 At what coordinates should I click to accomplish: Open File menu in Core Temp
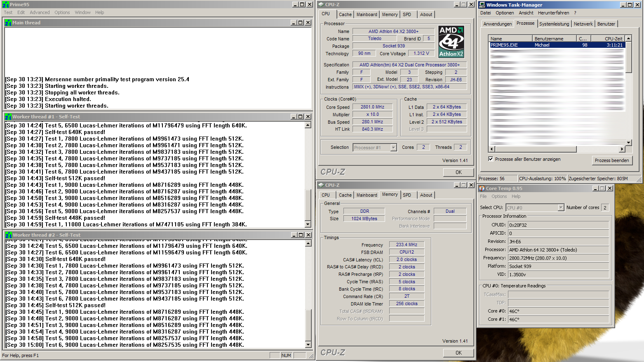483,197
